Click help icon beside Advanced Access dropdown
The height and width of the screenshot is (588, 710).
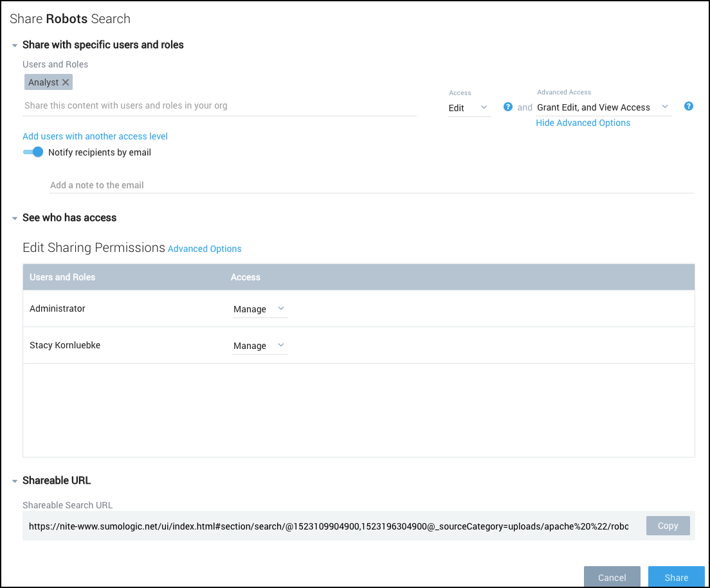[x=689, y=107]
